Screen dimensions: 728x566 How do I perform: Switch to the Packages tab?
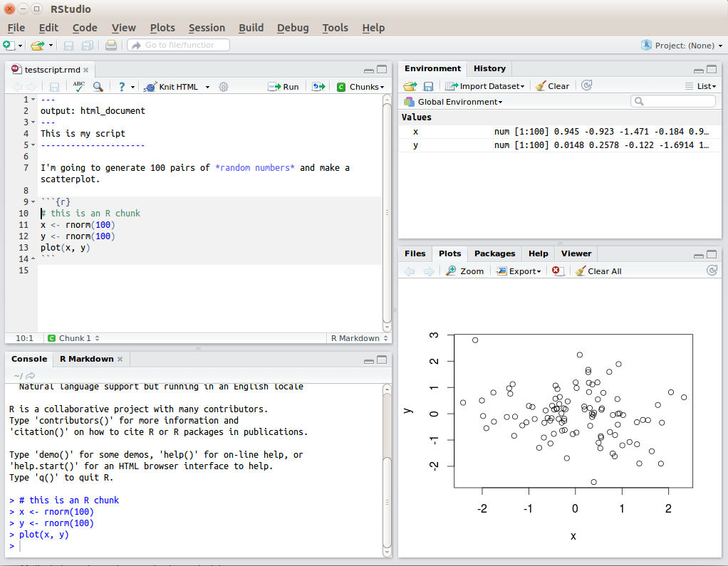494,253
